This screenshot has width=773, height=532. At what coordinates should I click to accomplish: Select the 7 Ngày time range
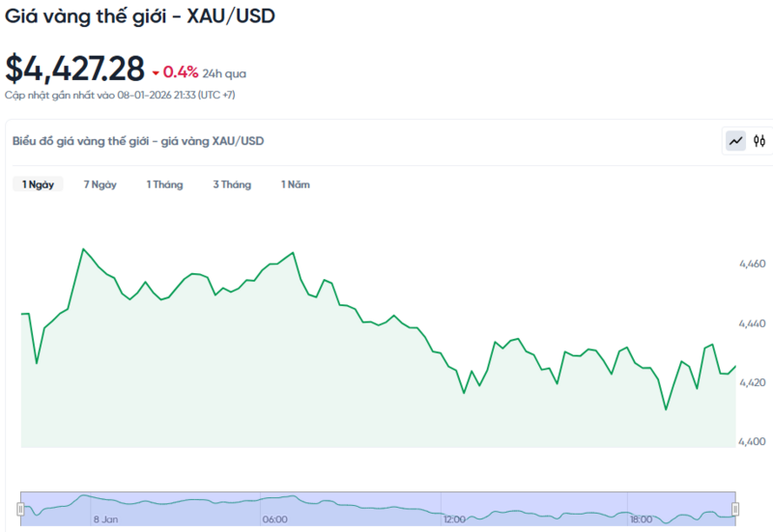coord(100,184)
